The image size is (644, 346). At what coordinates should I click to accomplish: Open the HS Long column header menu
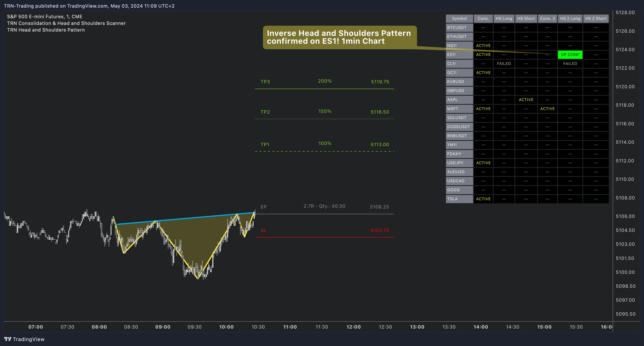click(504, 18)
